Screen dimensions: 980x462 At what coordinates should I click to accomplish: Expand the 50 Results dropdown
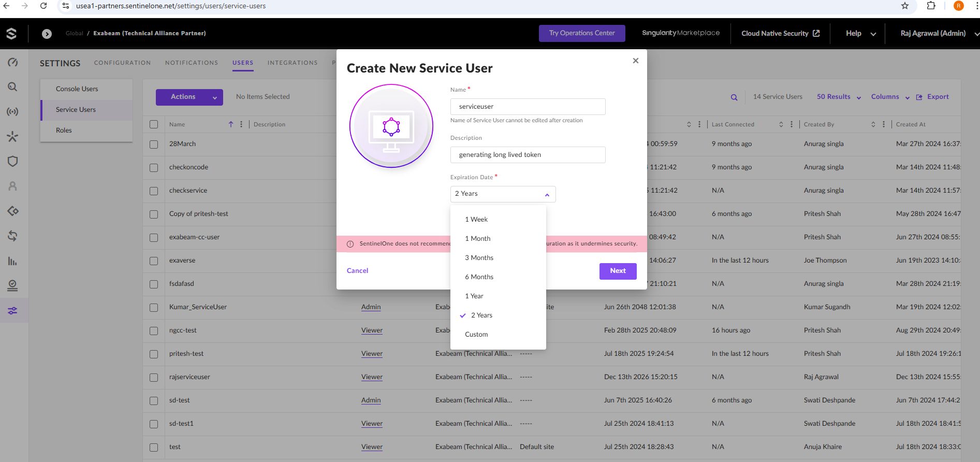839,97
